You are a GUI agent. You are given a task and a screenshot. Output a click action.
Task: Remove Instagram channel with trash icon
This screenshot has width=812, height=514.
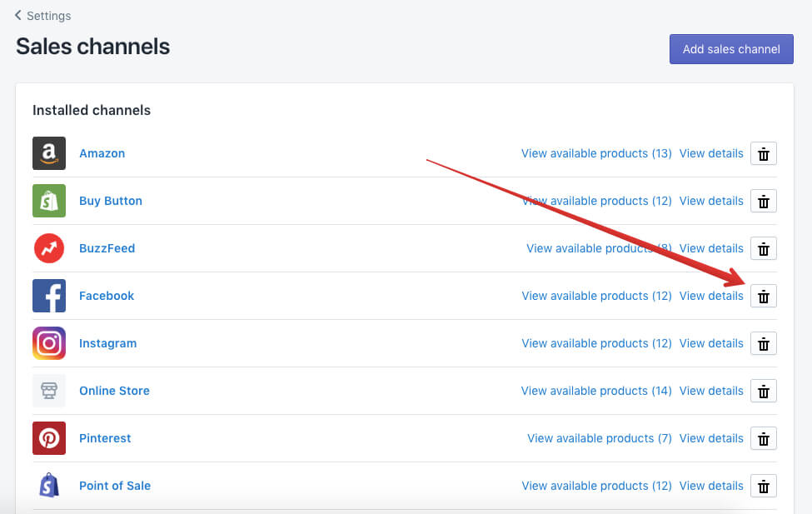(764, 344)
